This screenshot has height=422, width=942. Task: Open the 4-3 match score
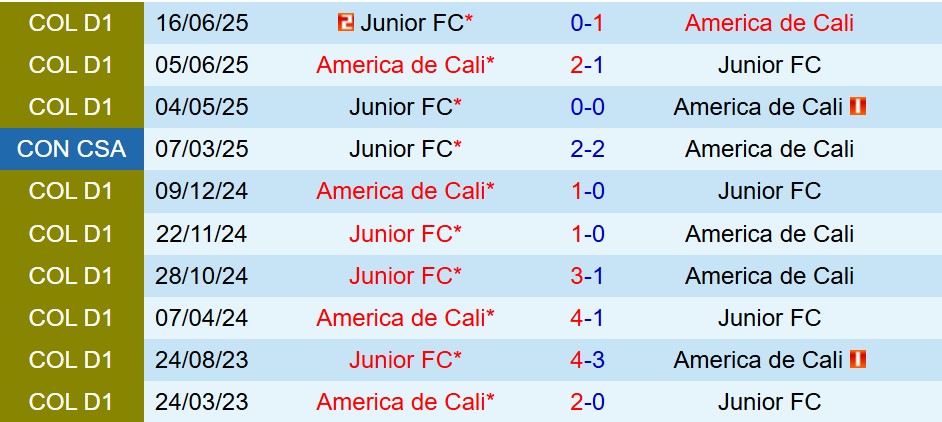point(587,360)
